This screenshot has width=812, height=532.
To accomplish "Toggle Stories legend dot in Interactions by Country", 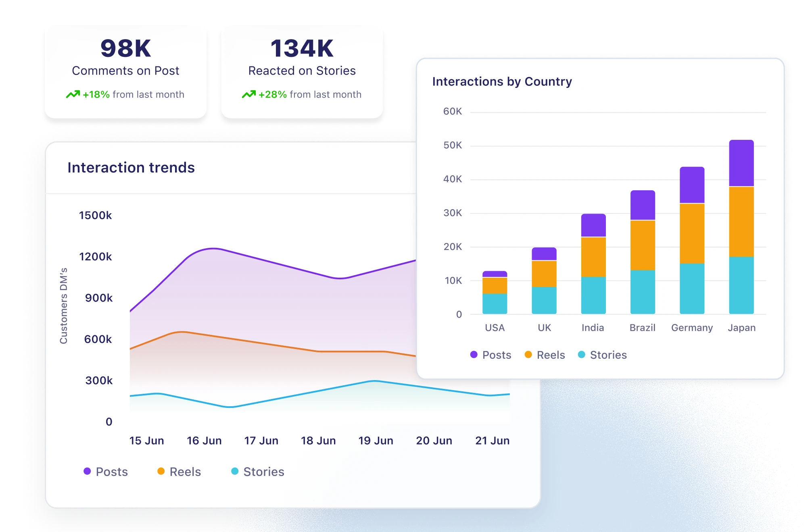I will coord(582,354).
